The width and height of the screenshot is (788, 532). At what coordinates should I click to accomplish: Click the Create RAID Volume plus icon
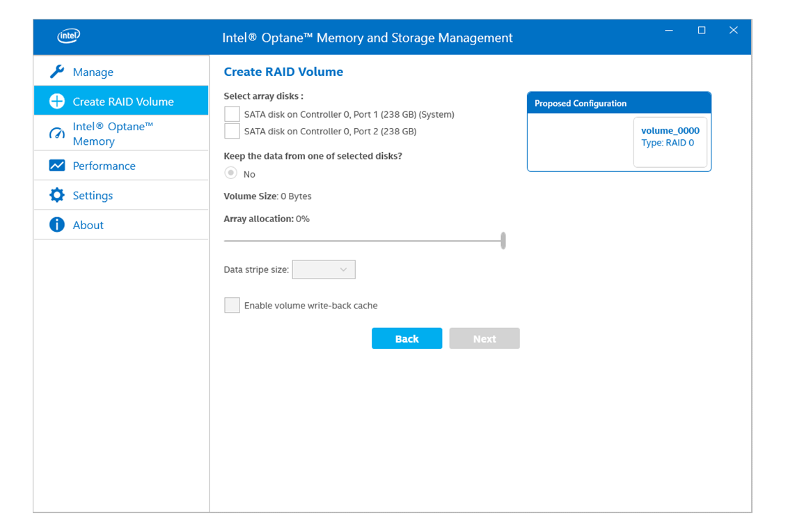pyautogui.click(x=57, y=102)
